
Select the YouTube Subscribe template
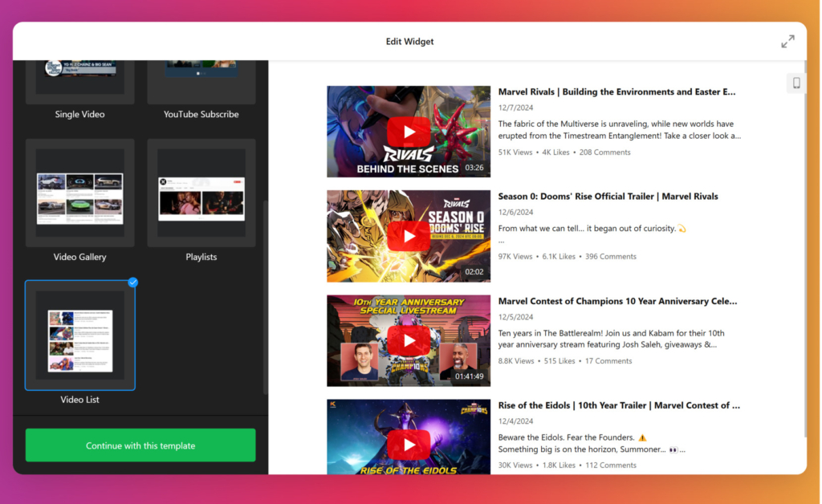point(200,80)
